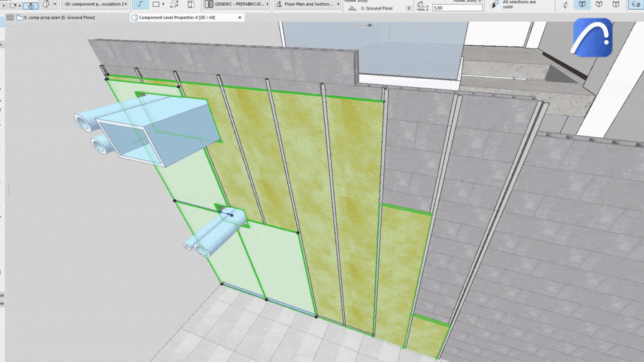Select the straight geometry method icon
The image size is (644, 362).
[x=141, y=4]
